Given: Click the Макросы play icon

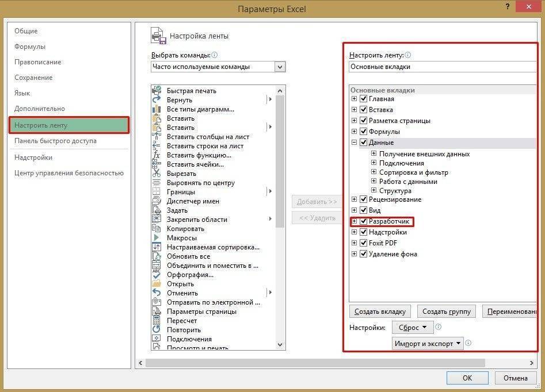Looking at the screenshot, I should tap(157, 238).
